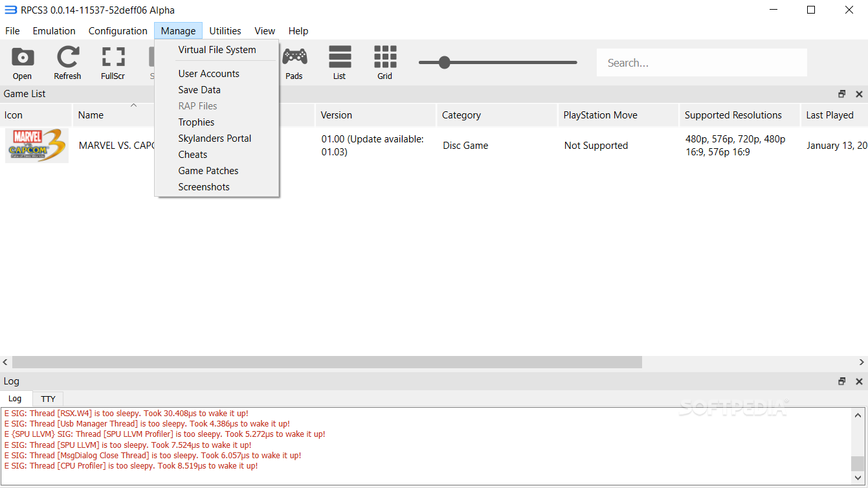Select Skylanders Portal entry

217,139
